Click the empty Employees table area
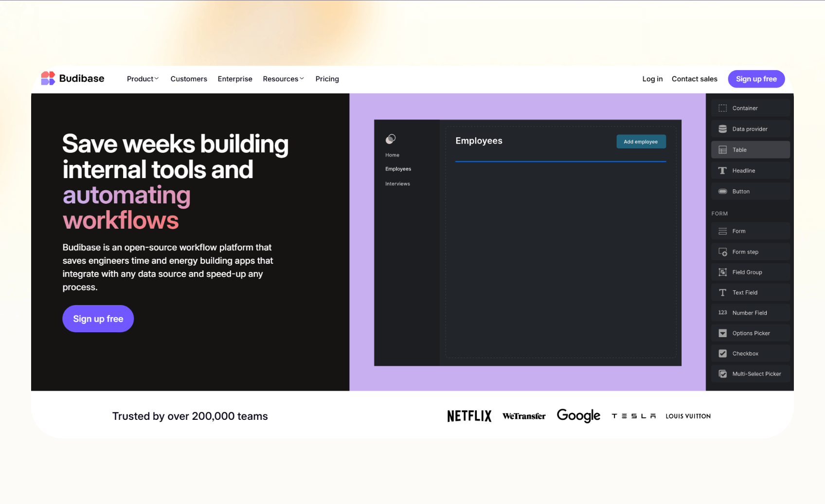825x504 pixels. tap(560, 260)
